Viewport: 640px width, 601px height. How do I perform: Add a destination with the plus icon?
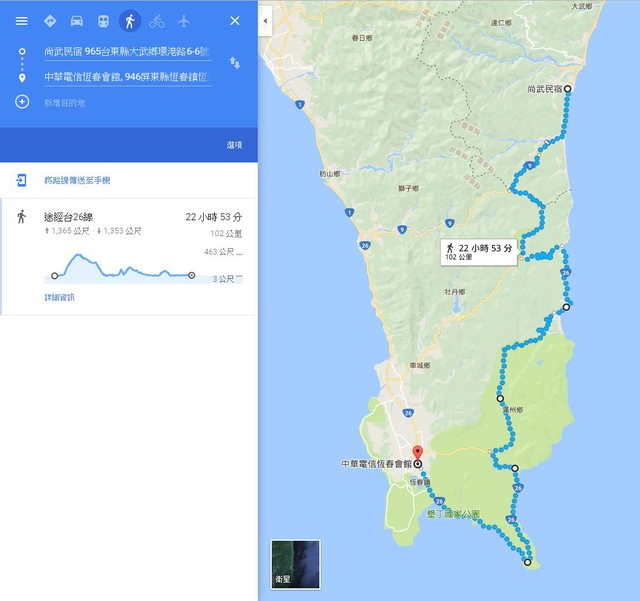[22, 102]
